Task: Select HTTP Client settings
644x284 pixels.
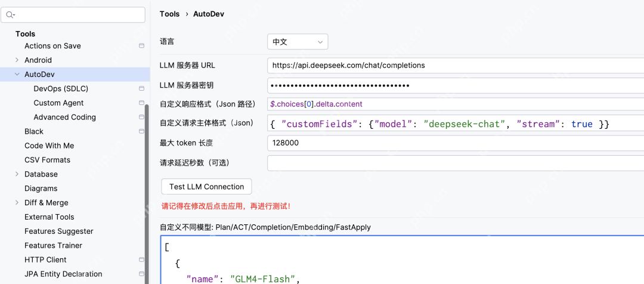Action: 45,260
